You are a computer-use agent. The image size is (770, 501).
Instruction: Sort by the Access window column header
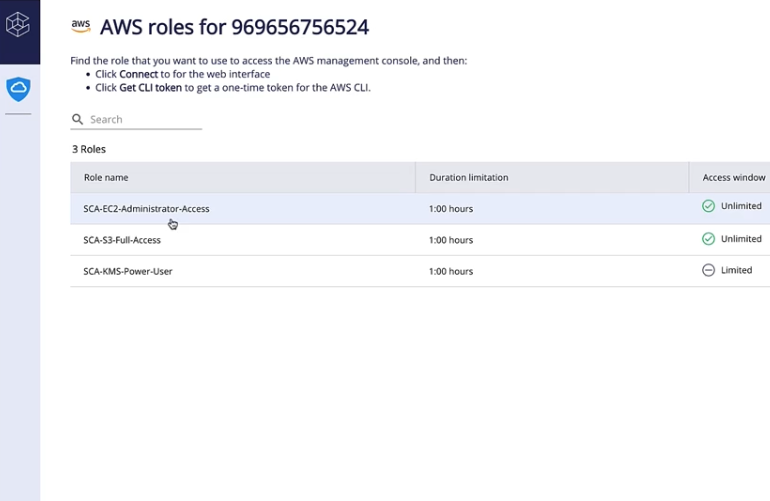click(734, 177)
